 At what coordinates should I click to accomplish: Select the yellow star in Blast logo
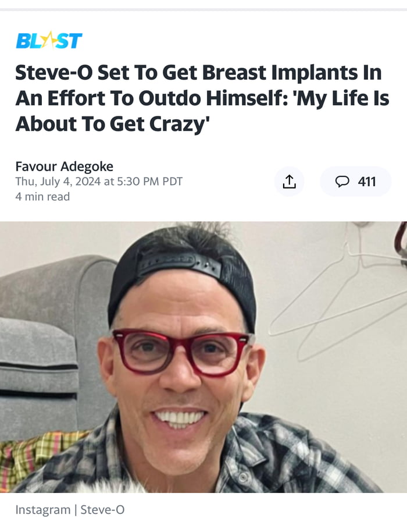[49, 40]
